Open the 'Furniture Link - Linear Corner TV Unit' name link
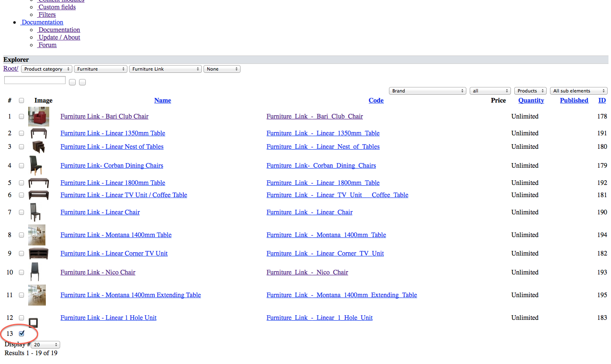Image resolution: width=611 pixels, height=364 pixels. tap(114, 253)
